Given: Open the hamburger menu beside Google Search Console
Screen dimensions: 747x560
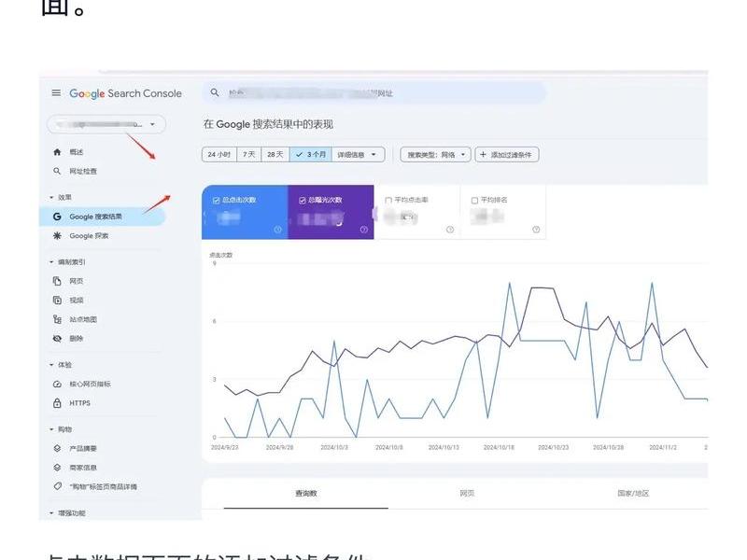Looking at the screenshot, I should 56,92.
